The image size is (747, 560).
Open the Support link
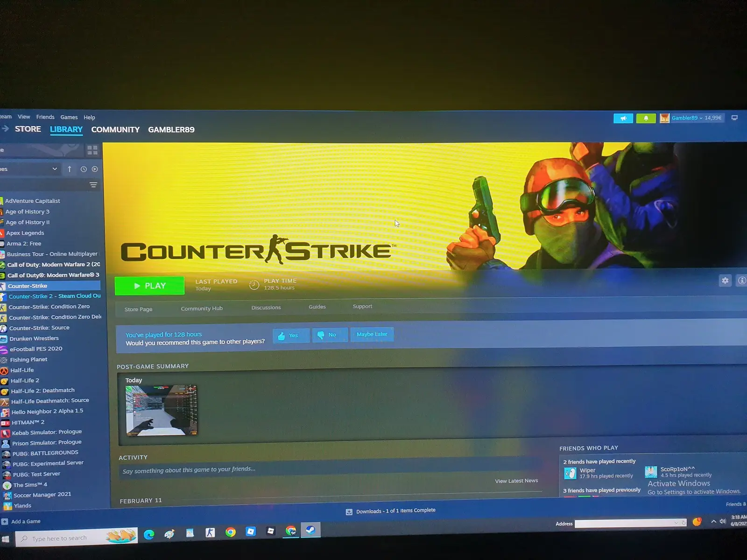362,306
